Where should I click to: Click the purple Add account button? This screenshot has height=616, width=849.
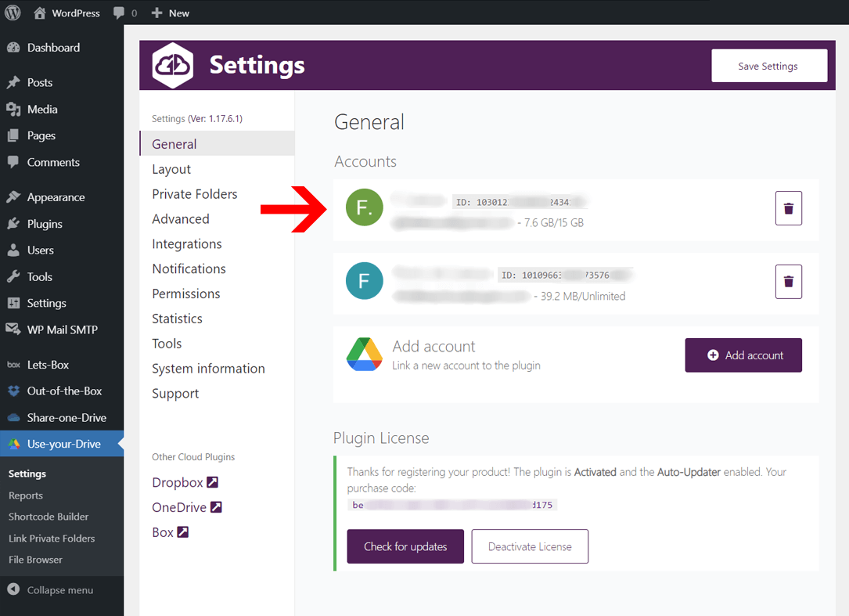tap(743, 355)
